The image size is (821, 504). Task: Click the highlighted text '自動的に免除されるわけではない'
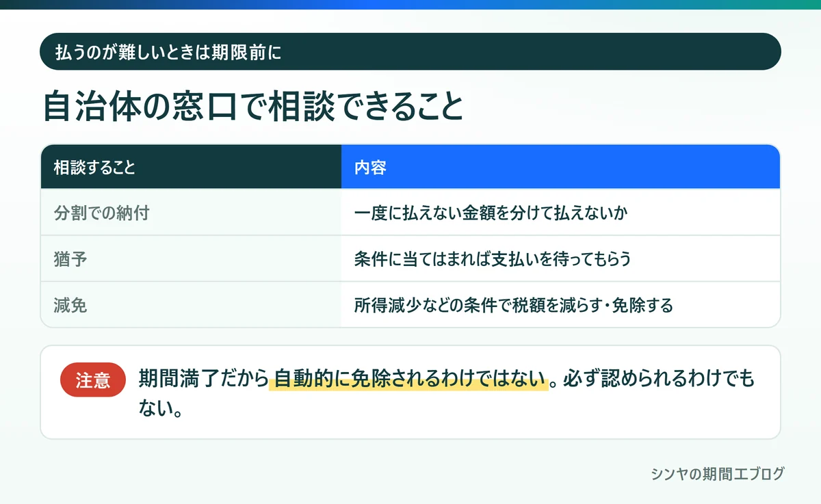(x=410, y=379)
